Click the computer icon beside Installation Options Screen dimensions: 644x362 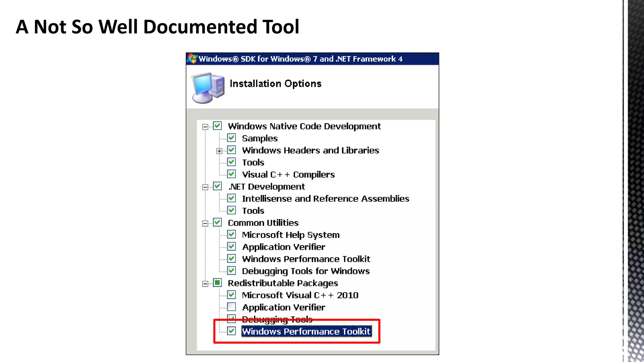(x=208, y=88)
